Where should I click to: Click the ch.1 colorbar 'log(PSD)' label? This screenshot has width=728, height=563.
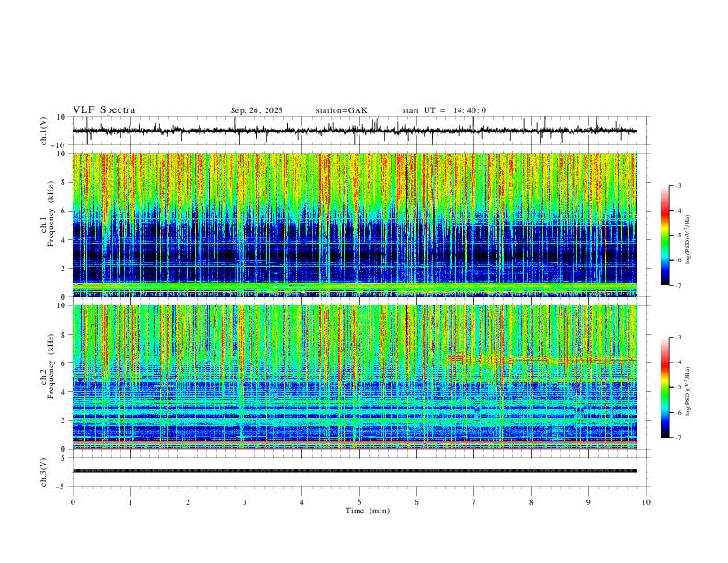(x=688, y=240)
